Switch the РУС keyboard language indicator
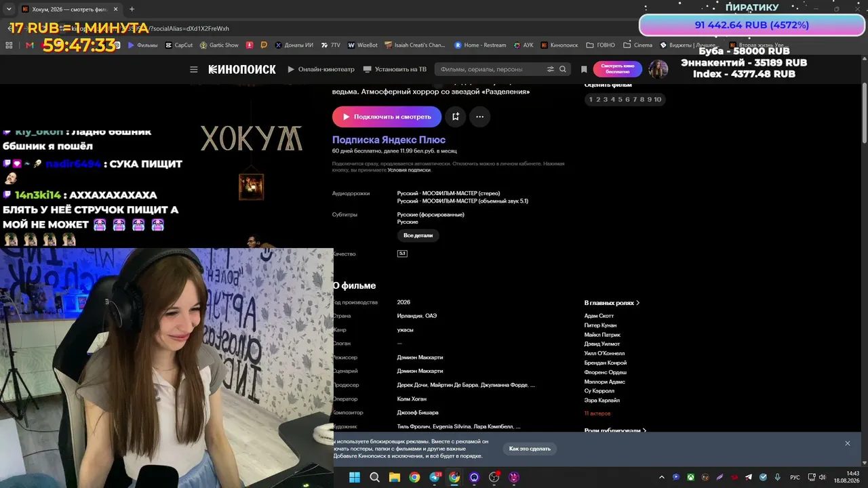Screen dimensions: 868x488 [795, 477]
